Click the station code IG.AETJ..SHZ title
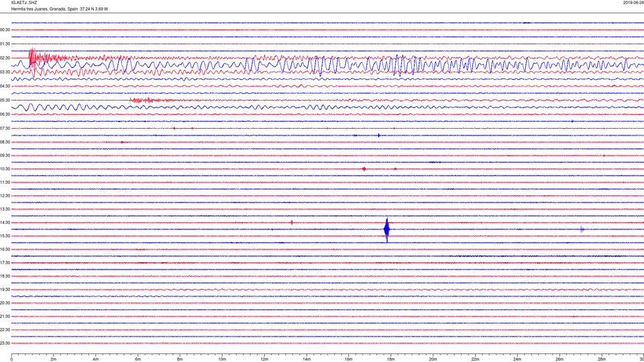 (x=24, y=3)
